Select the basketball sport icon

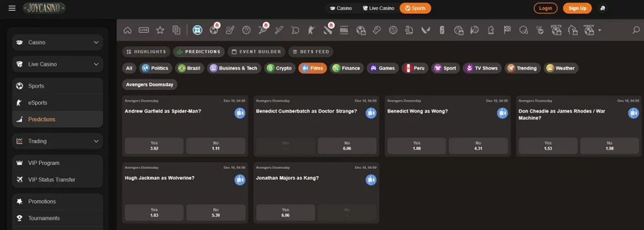tap(247, 30)
